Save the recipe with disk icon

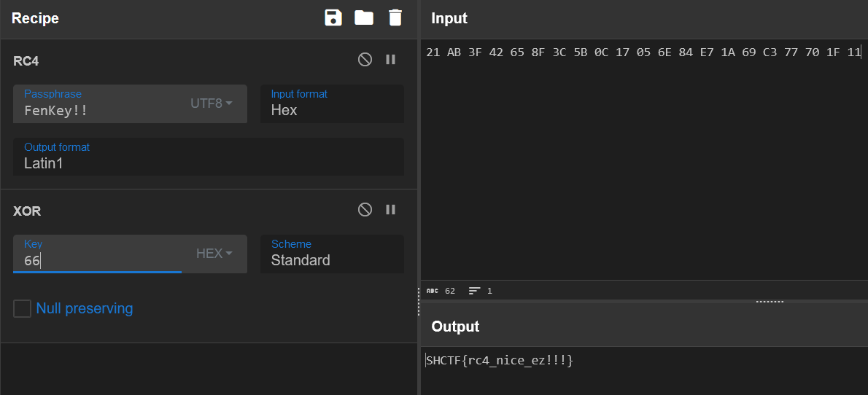[333, 17]
